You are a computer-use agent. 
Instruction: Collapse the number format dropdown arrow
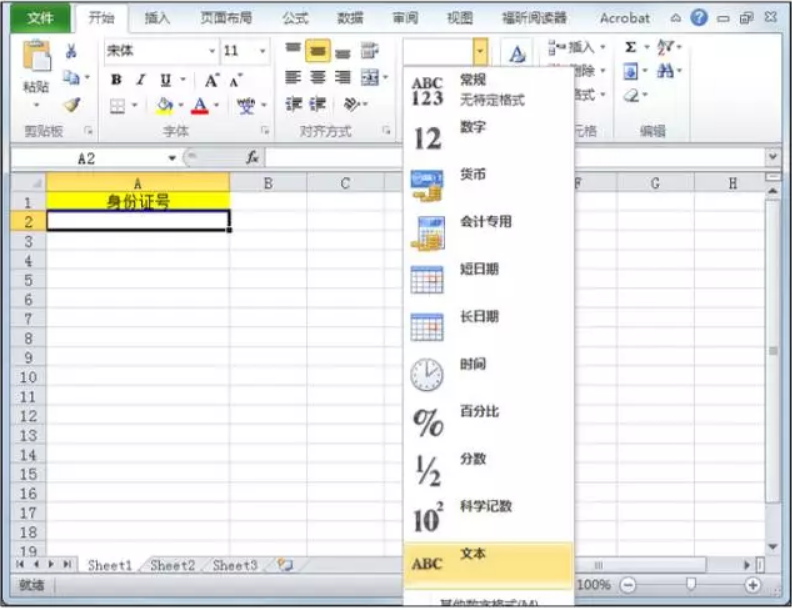click(x=480, y=51)
